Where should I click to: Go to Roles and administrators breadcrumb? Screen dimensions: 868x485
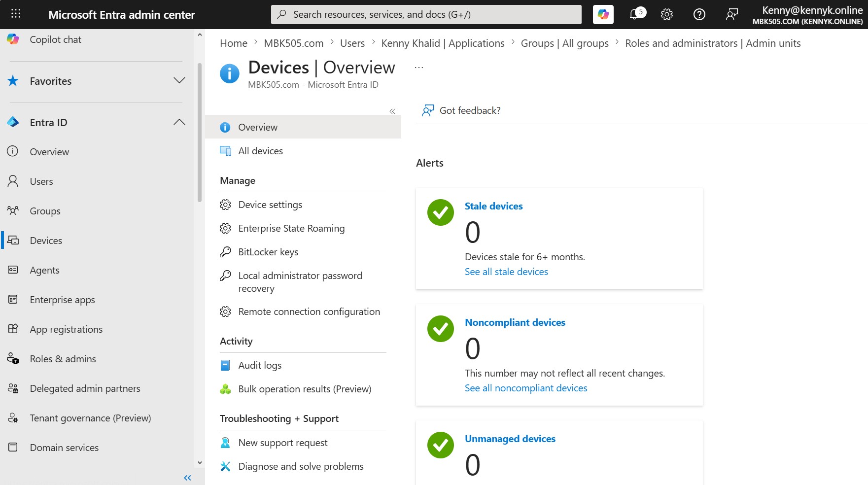(713, 43)
